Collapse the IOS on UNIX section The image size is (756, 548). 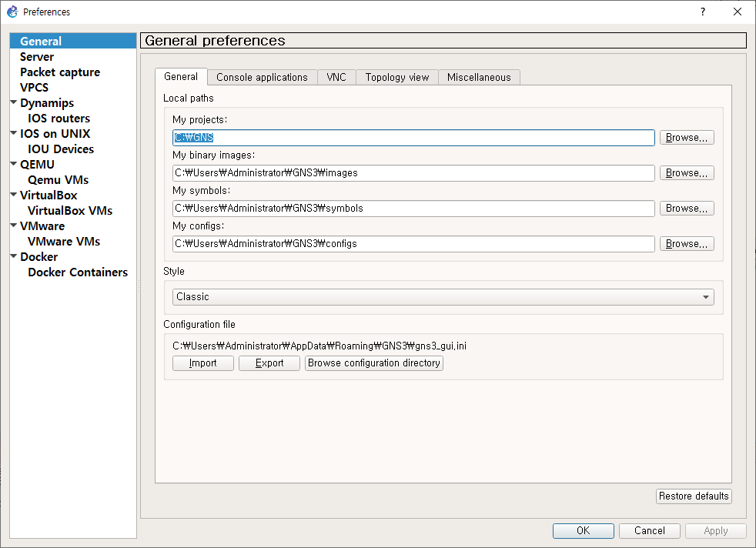pos(14,133)
